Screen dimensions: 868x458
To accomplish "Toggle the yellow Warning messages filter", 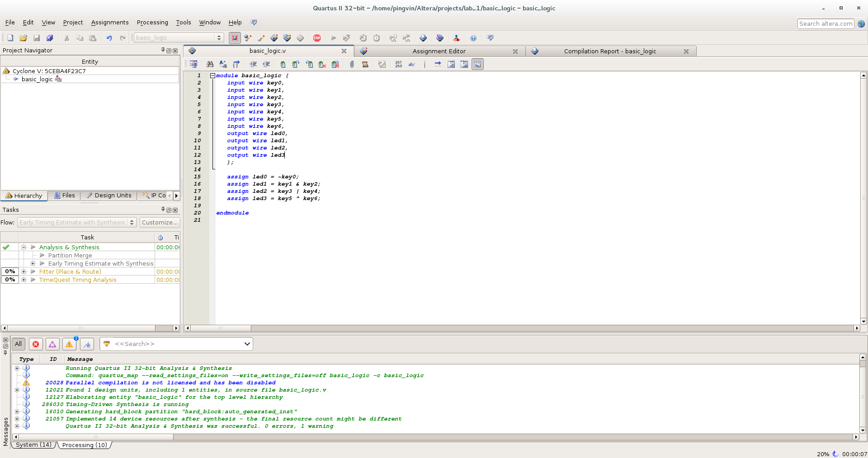I will pyautogui.click(x=69, y=344).
